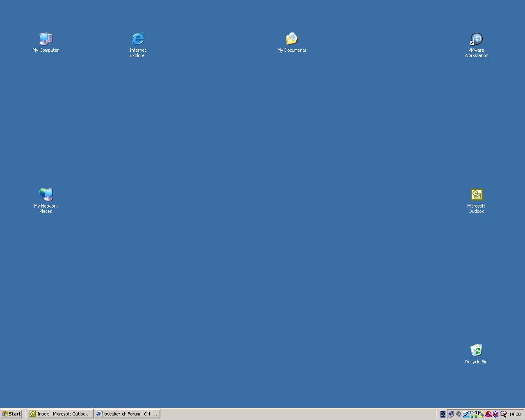Screen dimensions: 525x420
Task: Click the yellow-ringed computers tray icon
Action: point(481,414)
